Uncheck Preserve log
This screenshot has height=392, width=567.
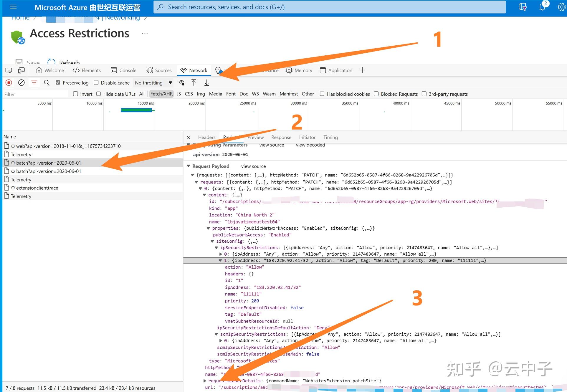(x=58, y=82)
